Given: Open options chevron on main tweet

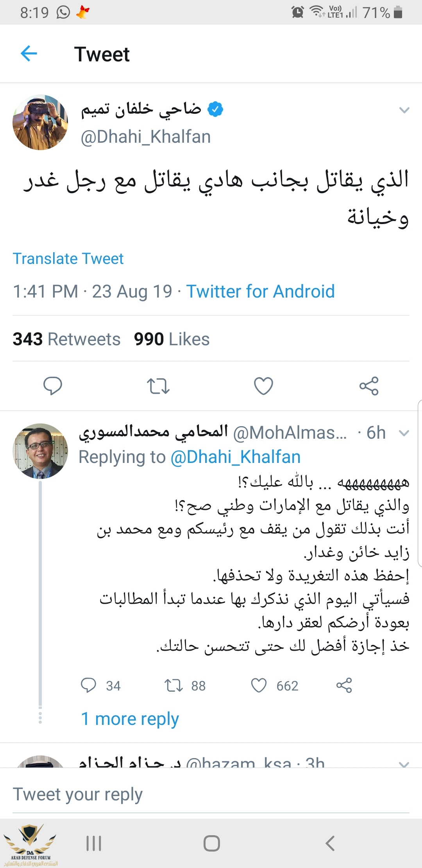Looking at the screenshot, I should (x=404, y=110).
